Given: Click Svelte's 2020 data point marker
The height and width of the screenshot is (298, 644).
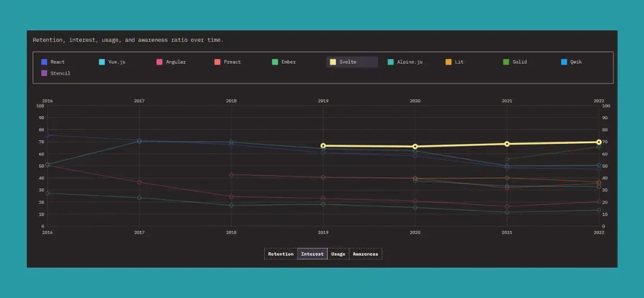Looking at the screenshot, I should pos(415,147).
